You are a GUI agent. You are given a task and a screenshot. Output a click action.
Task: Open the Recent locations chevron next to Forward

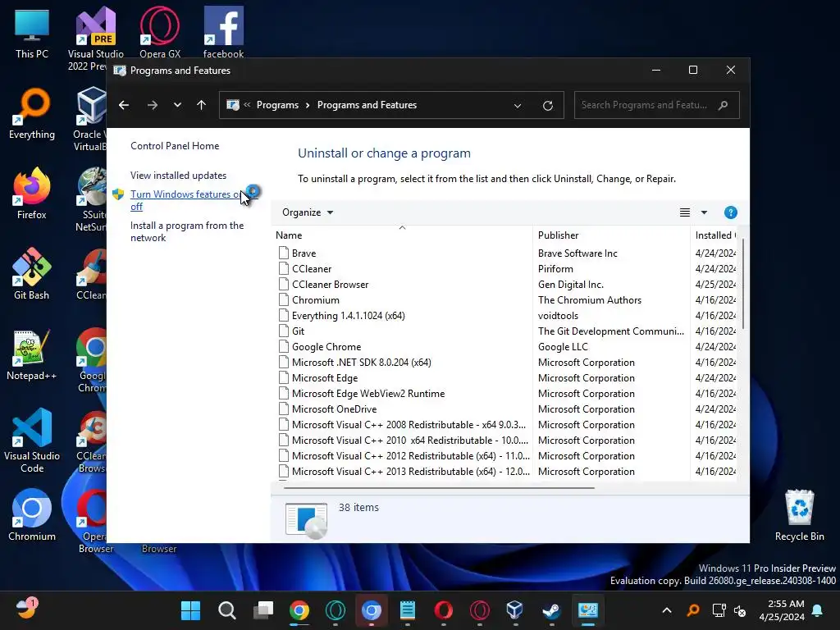click(177, 105)
